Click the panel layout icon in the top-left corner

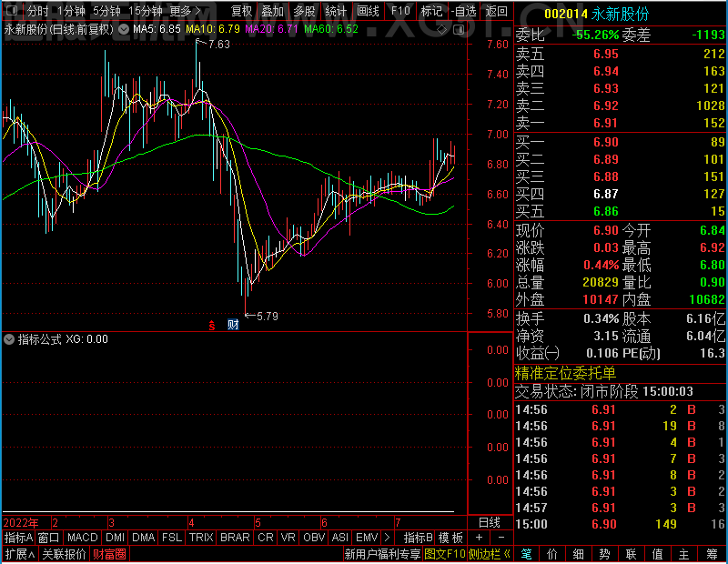12,10
